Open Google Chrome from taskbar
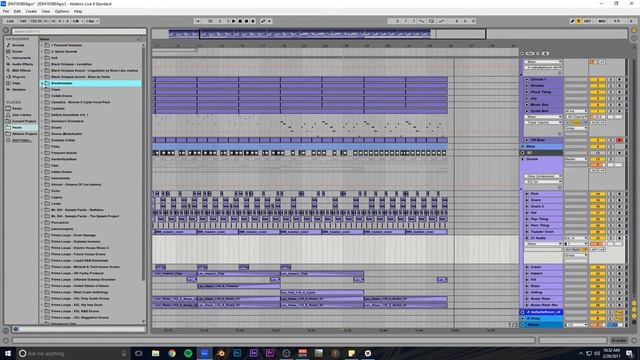Viewport: 640px width, 360px height. tap(172, 353)
